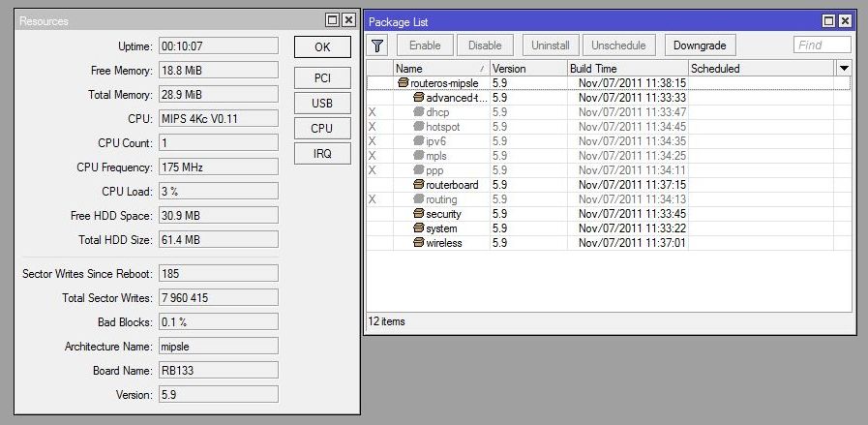Click the Disable package button

pos(485,46)
